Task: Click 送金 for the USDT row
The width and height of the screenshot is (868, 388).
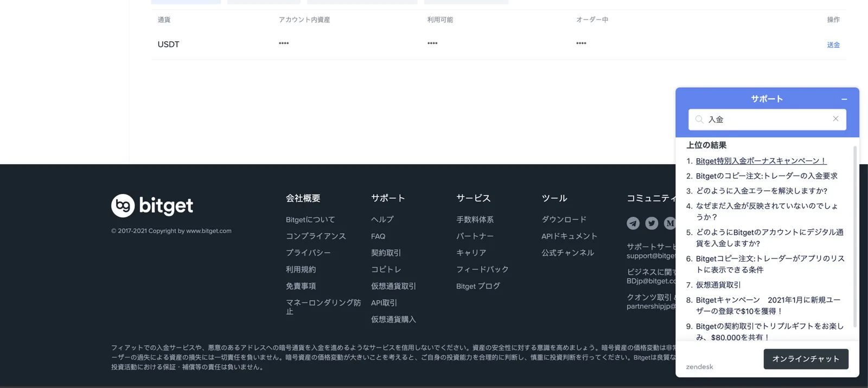Action: point(833,45)
